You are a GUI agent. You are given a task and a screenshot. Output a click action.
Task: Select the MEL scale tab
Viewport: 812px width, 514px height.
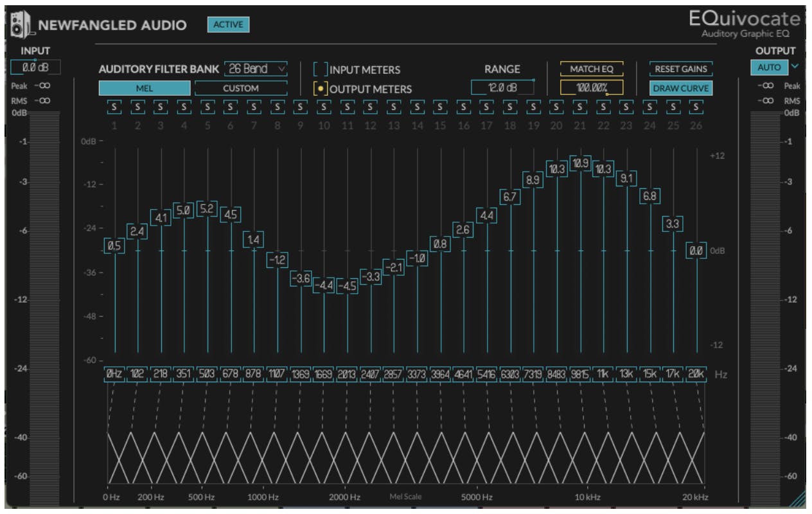click(x=144, y=89)
